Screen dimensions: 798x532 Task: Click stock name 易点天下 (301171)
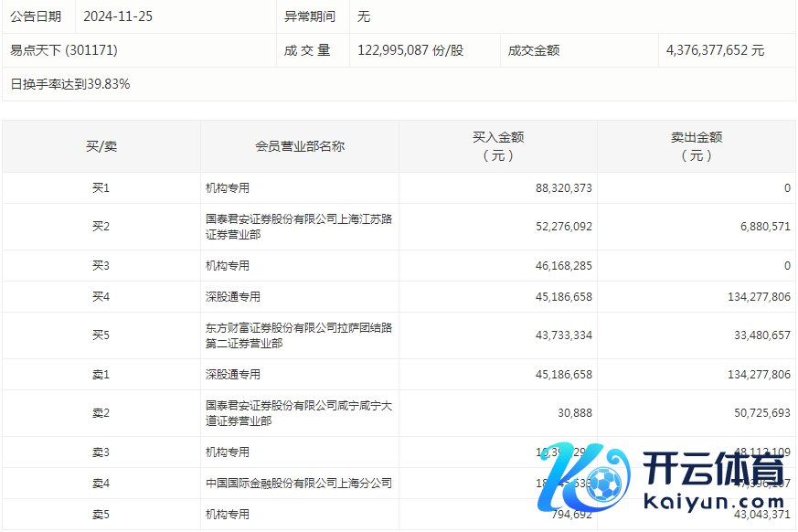[x=64, y=50]
